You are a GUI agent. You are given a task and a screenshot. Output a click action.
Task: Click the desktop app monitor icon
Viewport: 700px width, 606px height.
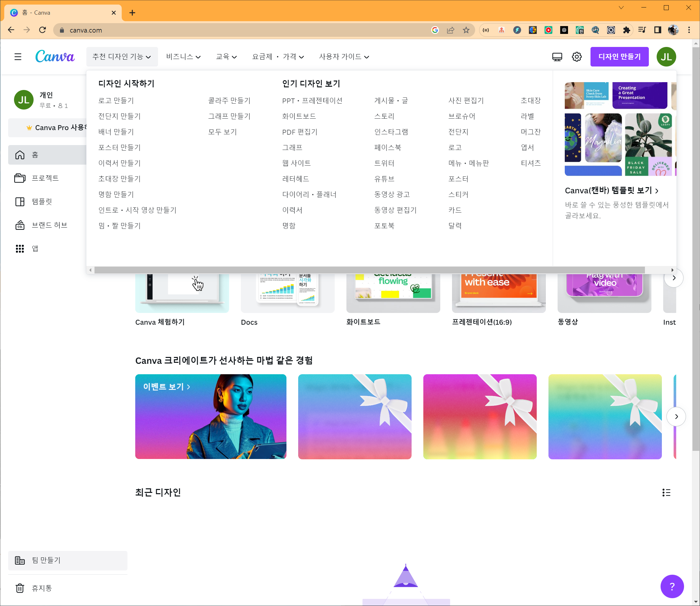(x=557, y=57)
